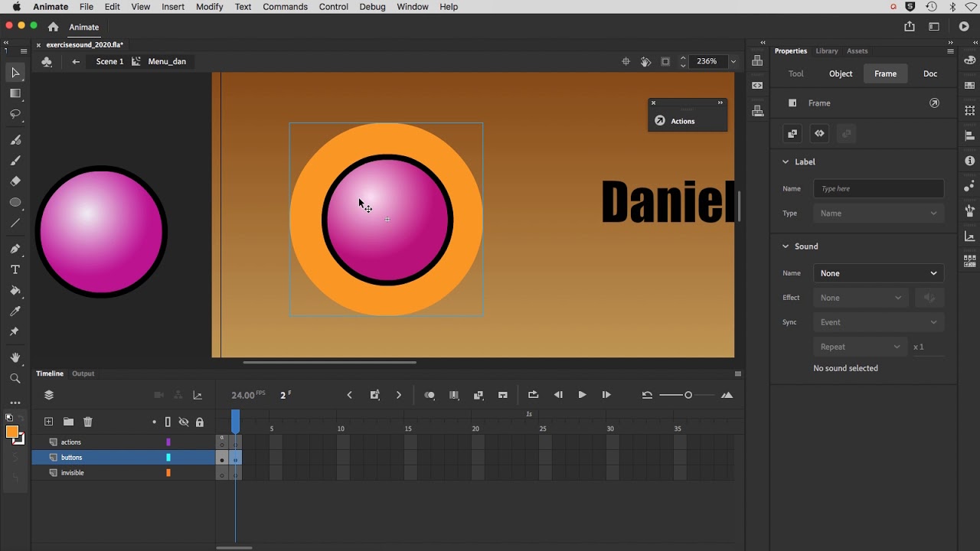The height and width of the screenshot is (551, 980).
Task: Click the orange fill color swatch
Action: [12, 432]
